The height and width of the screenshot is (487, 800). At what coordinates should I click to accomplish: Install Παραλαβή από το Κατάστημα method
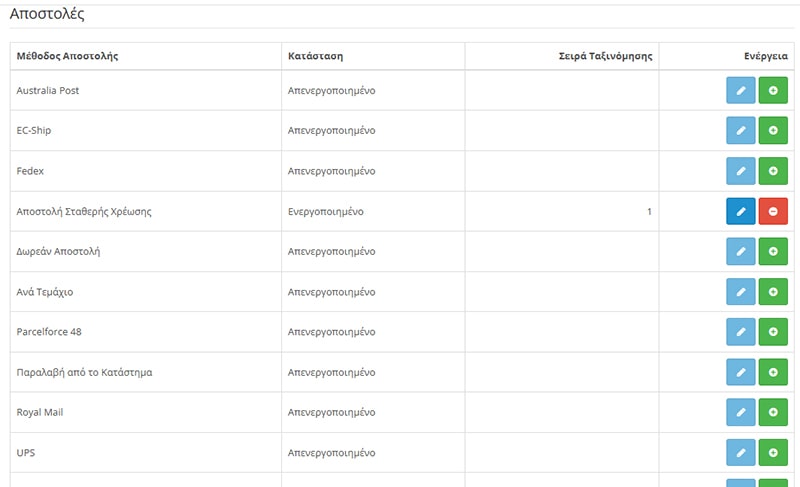coord(773,373)
